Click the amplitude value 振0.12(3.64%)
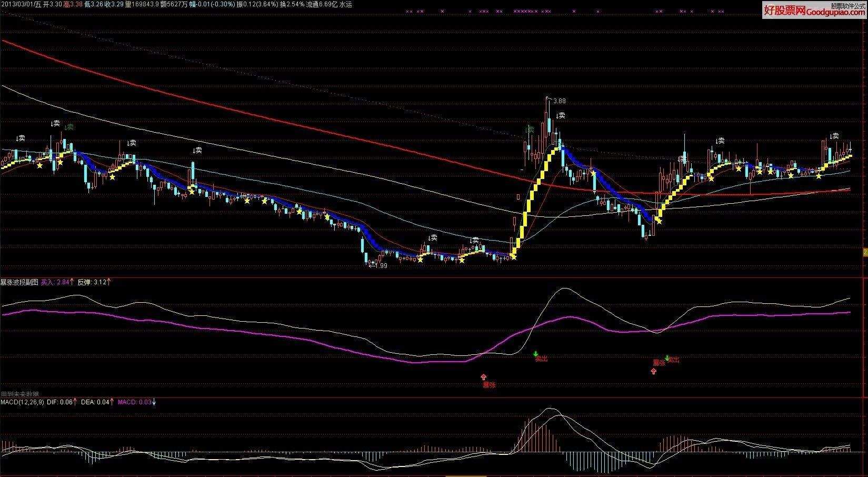868x477 pixels. click(x=257, y=4)
